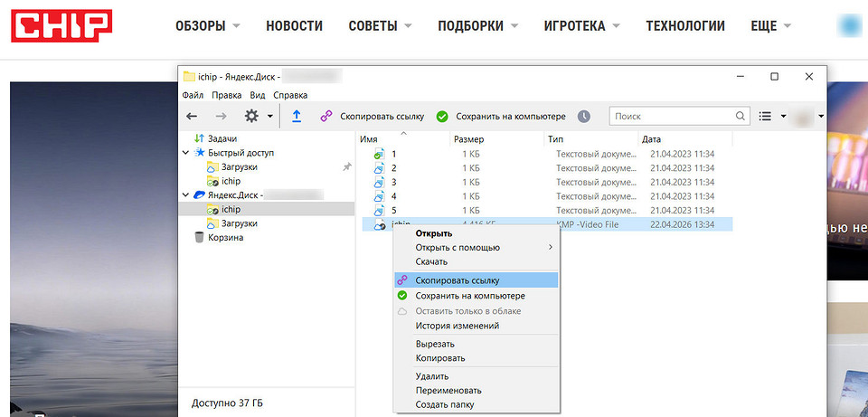Open Корзина trash in sidebar
The height and width of the screenshot is (417, 868).
point(226,237)
